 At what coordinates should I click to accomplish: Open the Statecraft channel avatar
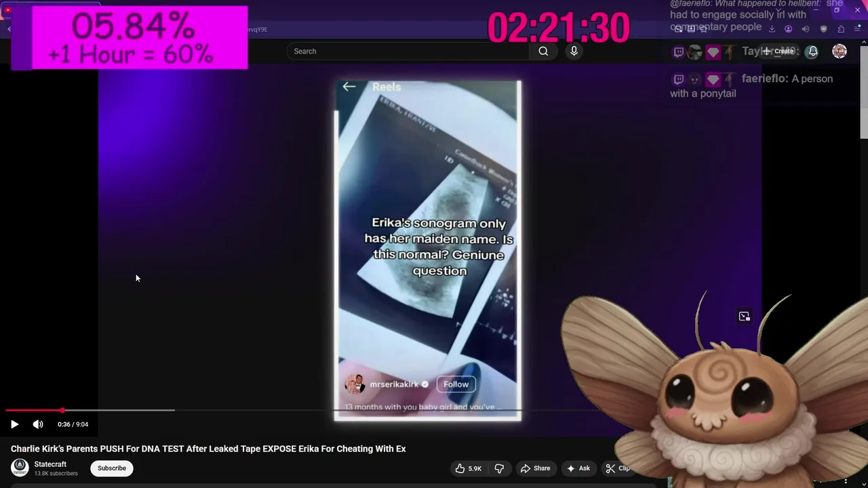click(20, 468)
